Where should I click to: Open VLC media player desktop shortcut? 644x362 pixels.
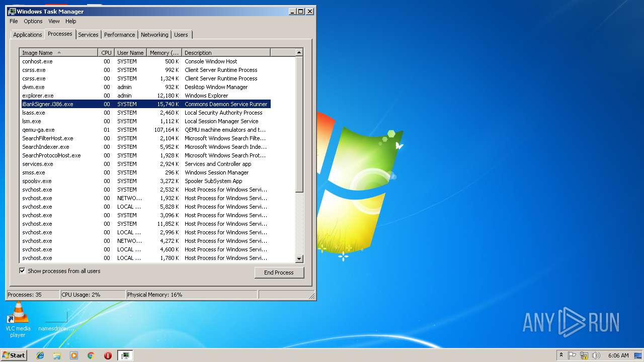click(18, 320)
